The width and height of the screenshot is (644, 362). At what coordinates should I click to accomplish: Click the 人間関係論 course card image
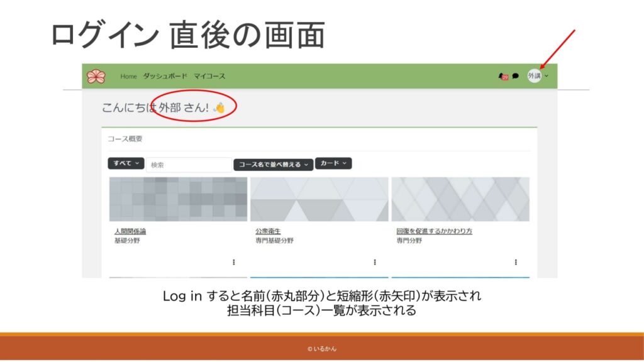click(x=178, y=199)
